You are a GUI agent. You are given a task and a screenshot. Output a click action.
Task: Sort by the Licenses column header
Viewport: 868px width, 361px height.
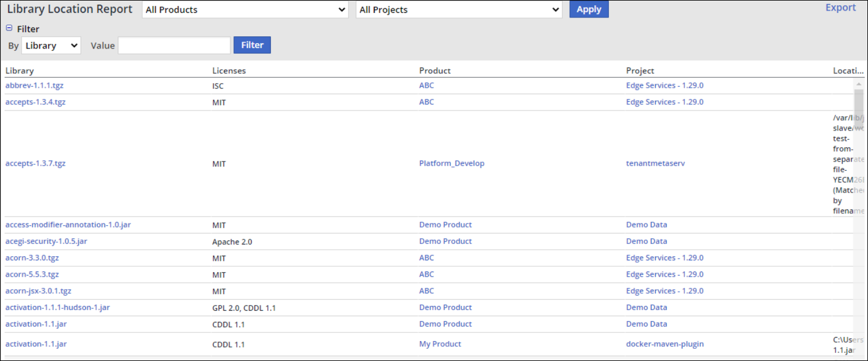(229, 71)
